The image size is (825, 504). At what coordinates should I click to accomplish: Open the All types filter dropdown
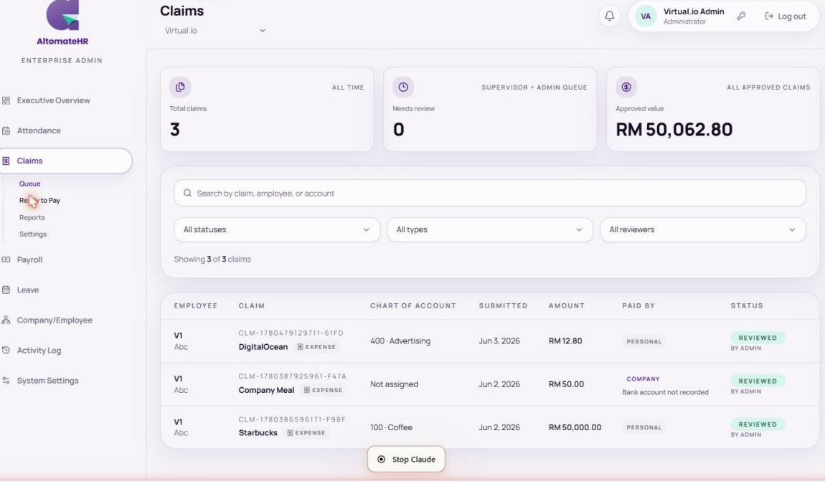[490, 229]
